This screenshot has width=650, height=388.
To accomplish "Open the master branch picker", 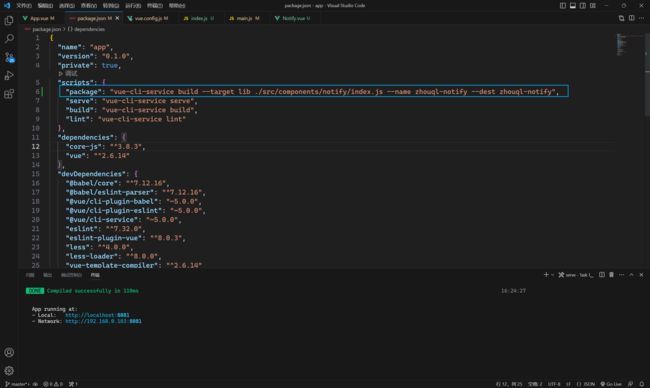I will 17,384.
